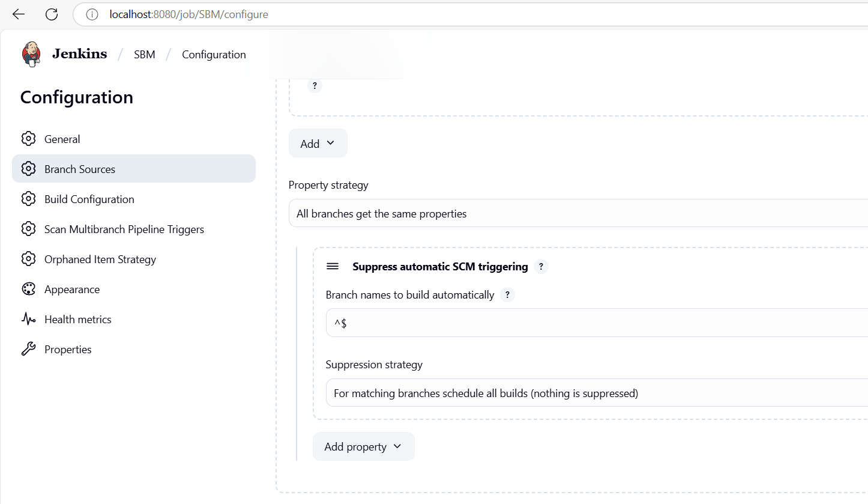Open help for Branch names to build automatically
The image size is (868, 504).
click(507, 295)
